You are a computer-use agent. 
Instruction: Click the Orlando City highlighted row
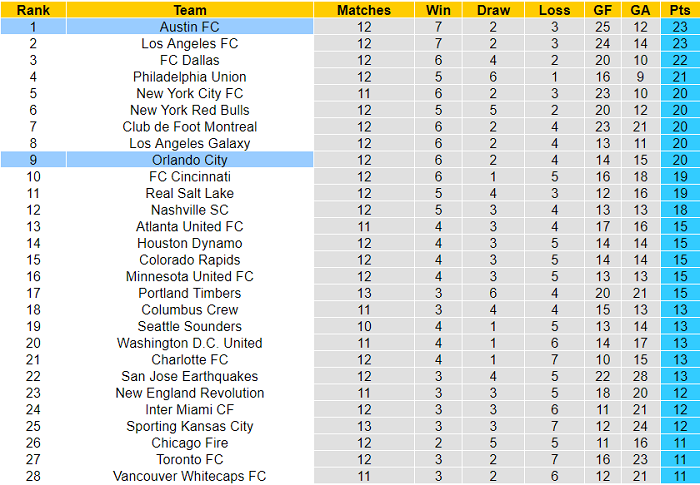coord(189,160)
